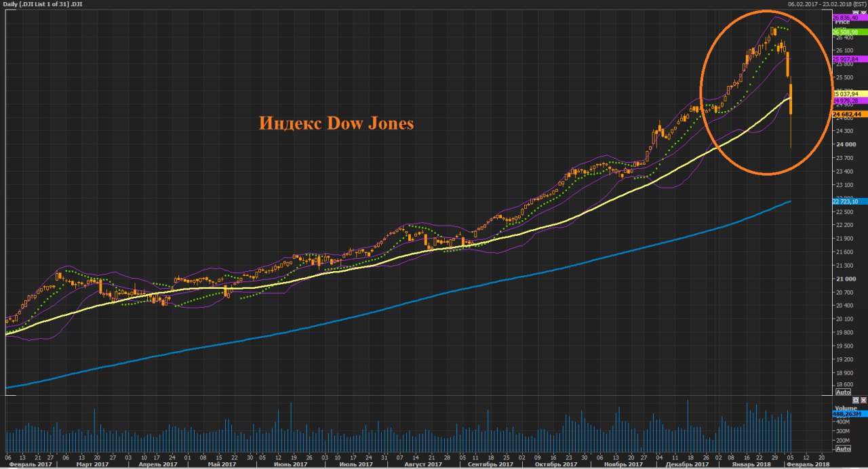Close the Volume pane
The width and height of the screenshot is (868, 469).
tap(863, 400)
